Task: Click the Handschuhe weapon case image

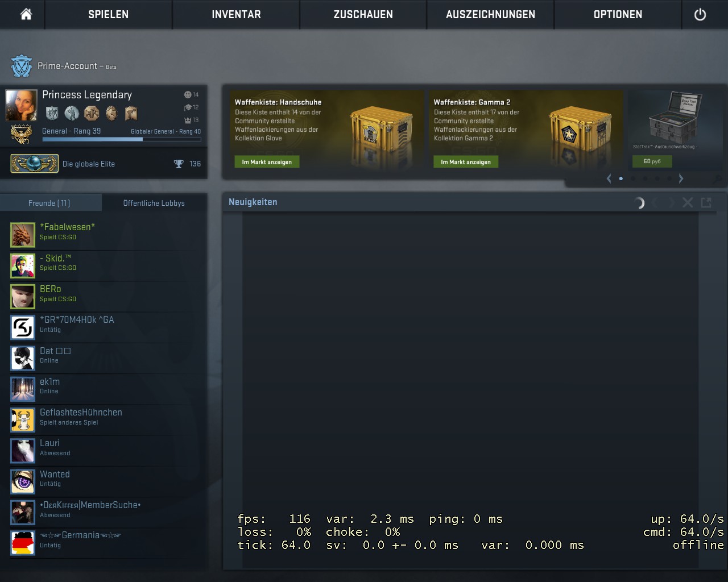Action: [380, 131]
